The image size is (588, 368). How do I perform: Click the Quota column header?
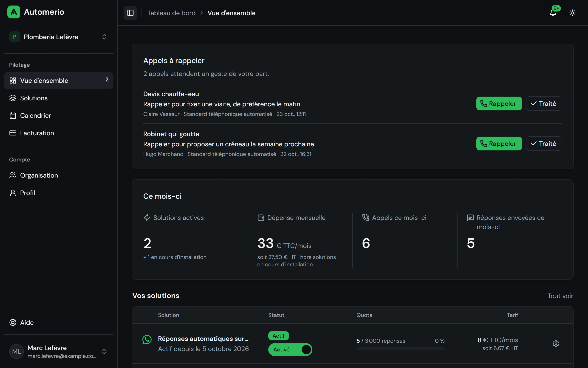point(364,315)
